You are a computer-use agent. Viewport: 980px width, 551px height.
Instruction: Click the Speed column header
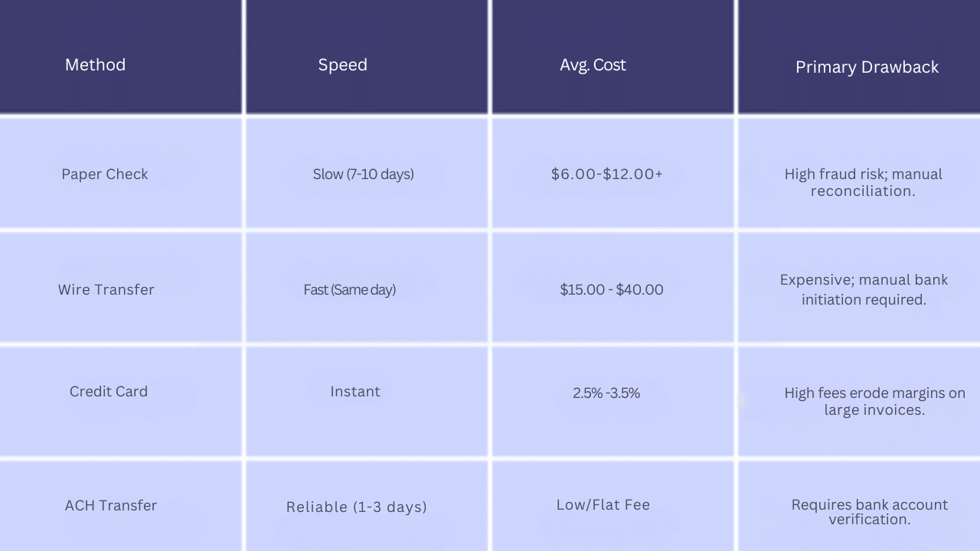pyautogui.click(x=343, y=65)
